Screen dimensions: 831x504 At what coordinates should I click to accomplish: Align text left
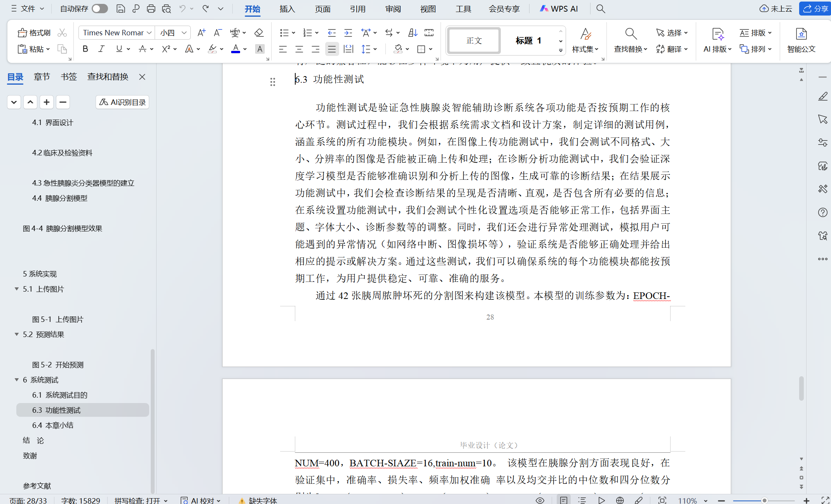[282, 49]
